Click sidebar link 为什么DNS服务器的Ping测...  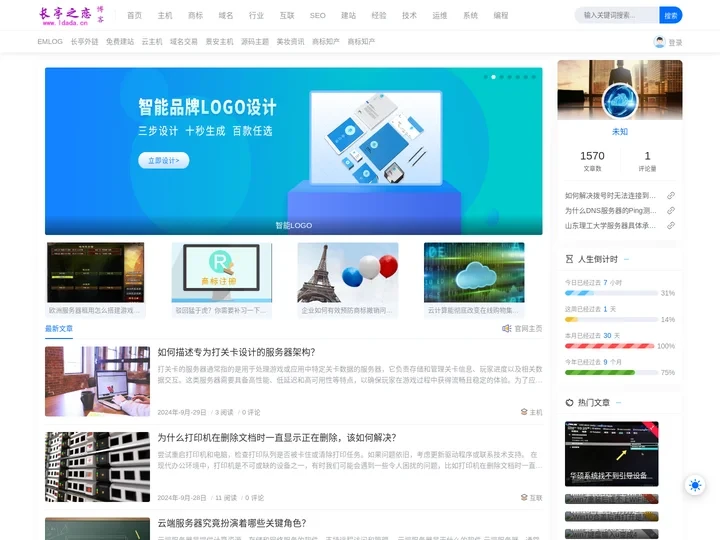610,210
